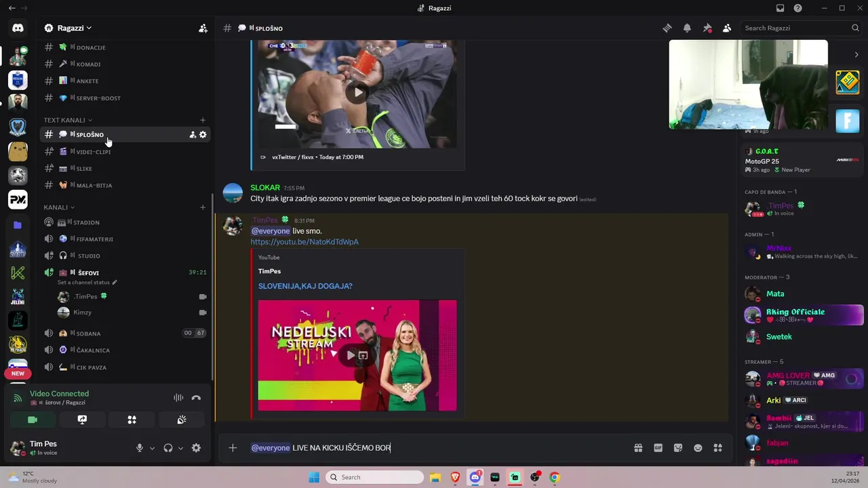Open the KOMADI channel
Viewport: 868px width, 488px height.
click(x=126, y=64)
